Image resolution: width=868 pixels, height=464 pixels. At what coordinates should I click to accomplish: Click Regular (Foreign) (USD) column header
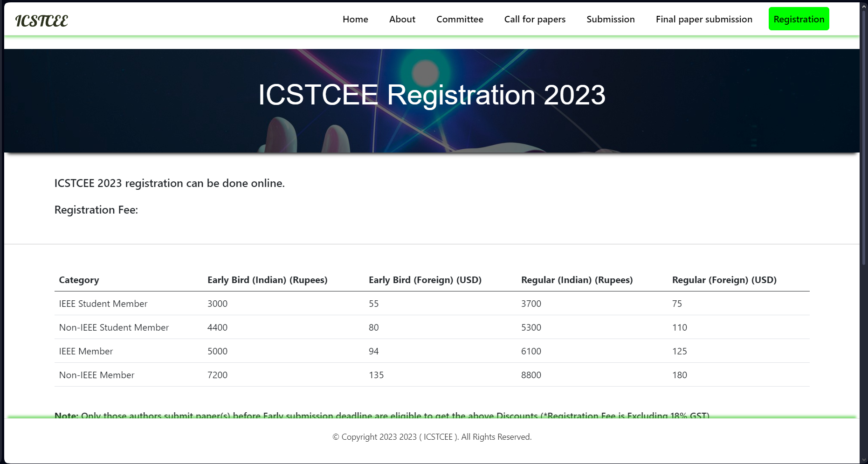coord(724,280)
